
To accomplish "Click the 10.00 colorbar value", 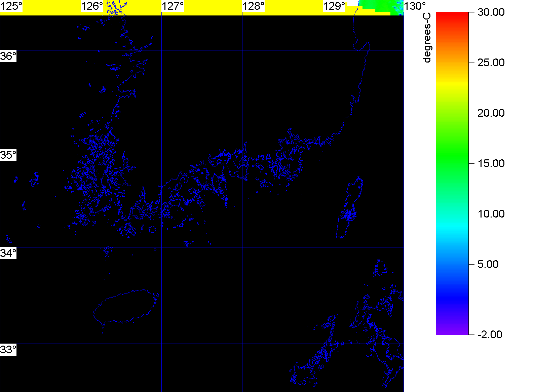I will tap(491, 214).
